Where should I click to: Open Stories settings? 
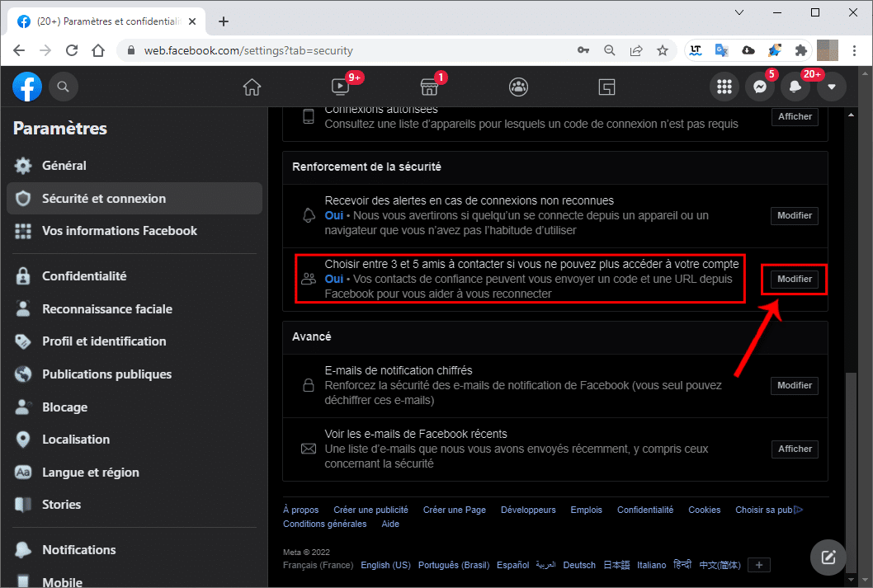point(134,505)
